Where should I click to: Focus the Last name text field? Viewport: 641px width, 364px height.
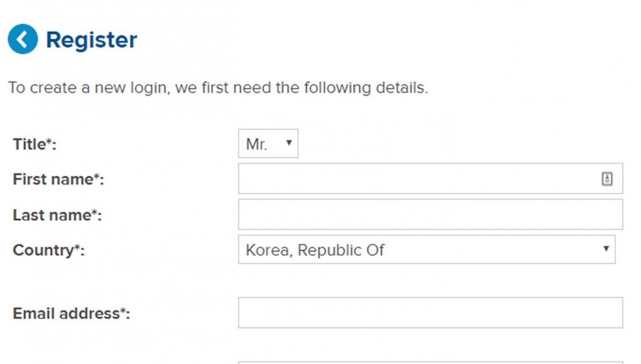click(431, 215)
